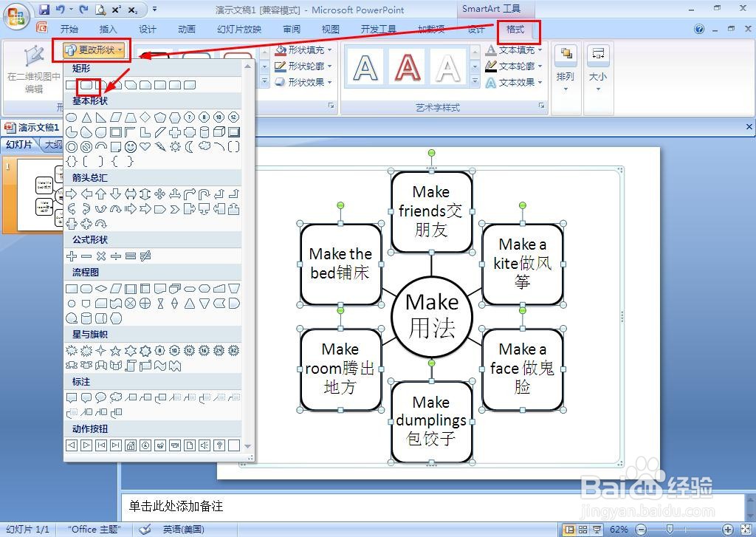Screen dimensions: 756x537
Task: Fit slide to current window button
Action: [746, 530]
